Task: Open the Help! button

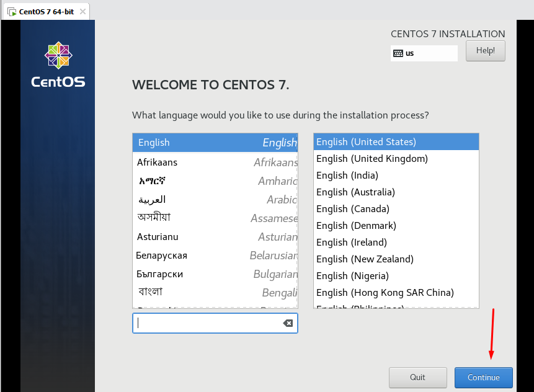Action: (x=485, y=51)
